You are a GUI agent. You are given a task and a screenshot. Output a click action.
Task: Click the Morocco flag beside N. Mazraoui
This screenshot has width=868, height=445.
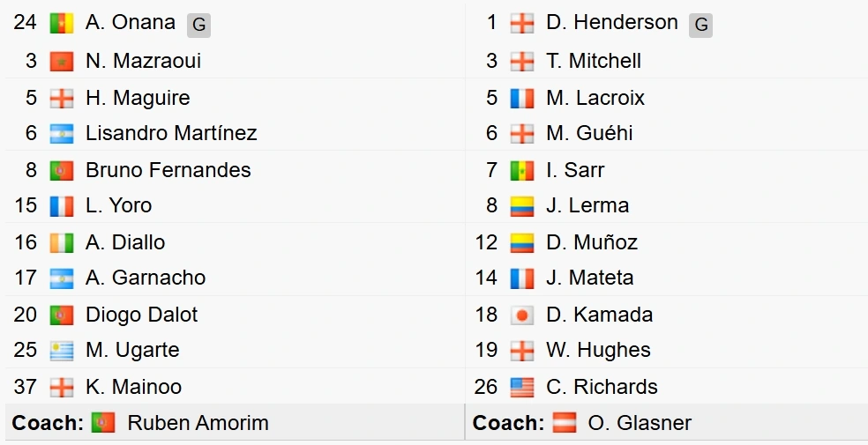[x=62, y=61]
